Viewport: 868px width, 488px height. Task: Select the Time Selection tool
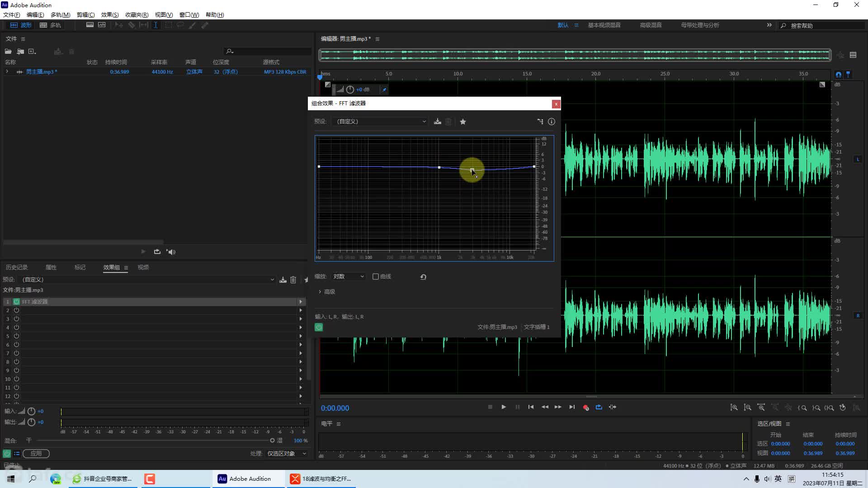pos(156,25)
